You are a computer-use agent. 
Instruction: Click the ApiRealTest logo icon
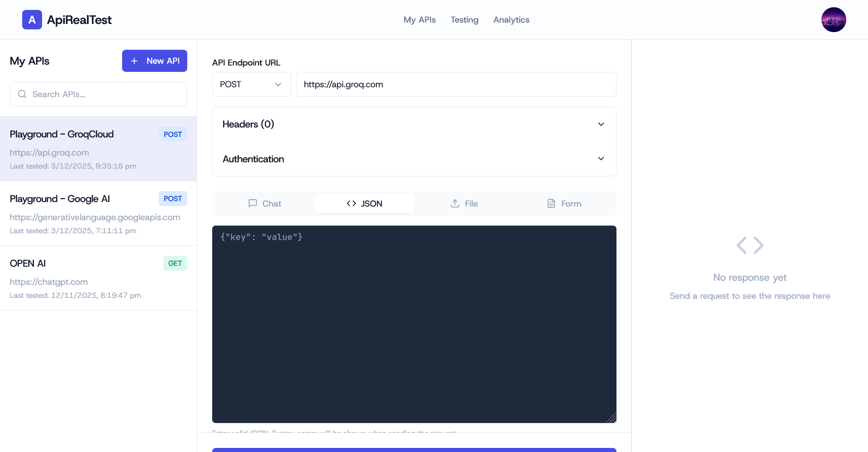[32, 19]
